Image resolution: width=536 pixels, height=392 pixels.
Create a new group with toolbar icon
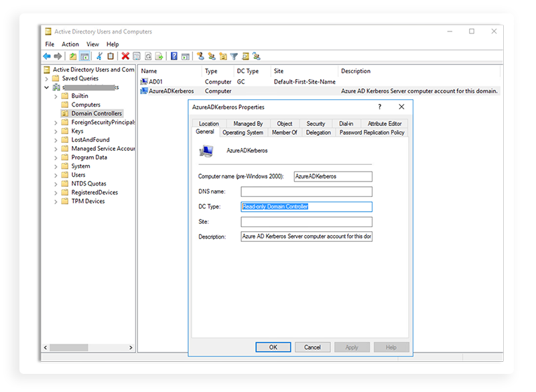(x=212, y=56)
